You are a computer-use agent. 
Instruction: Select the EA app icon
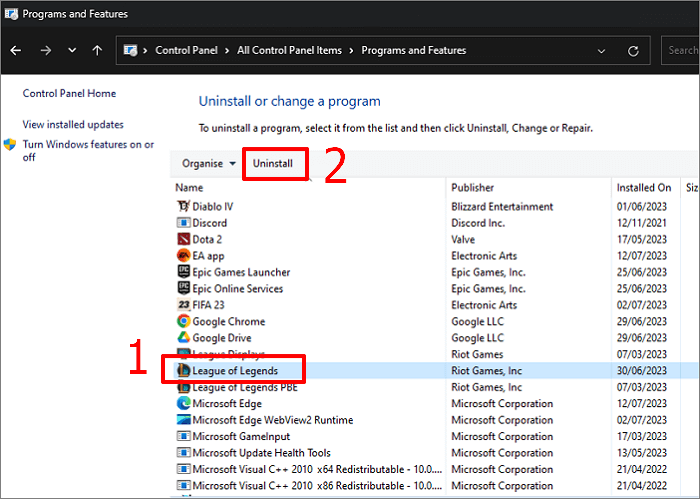click(183, 256)
